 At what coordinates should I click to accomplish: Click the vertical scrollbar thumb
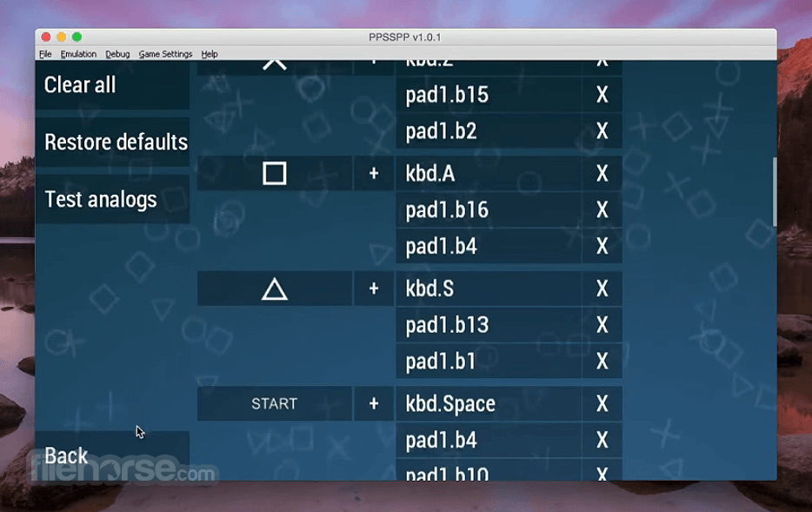point(775,191)
